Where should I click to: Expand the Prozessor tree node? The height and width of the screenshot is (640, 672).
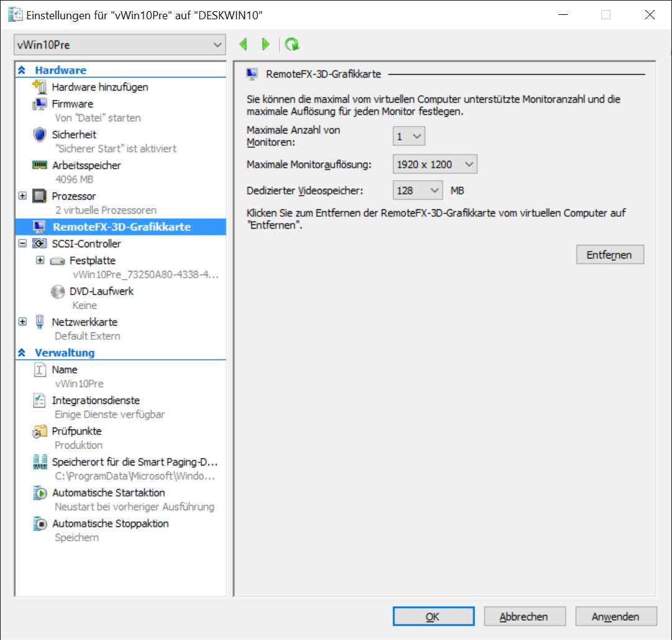pos(23,196)
